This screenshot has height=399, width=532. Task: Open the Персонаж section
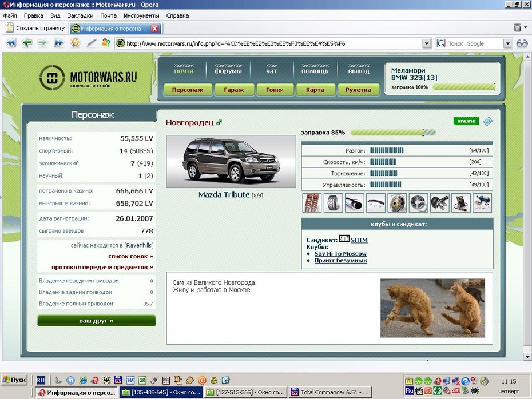pyautogui.click(x=188, y=90)
